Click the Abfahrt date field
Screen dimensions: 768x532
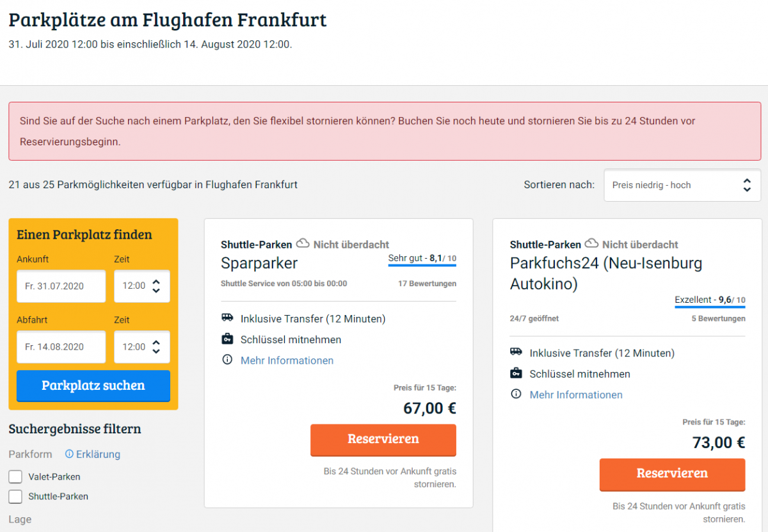(x=61, y=347)
